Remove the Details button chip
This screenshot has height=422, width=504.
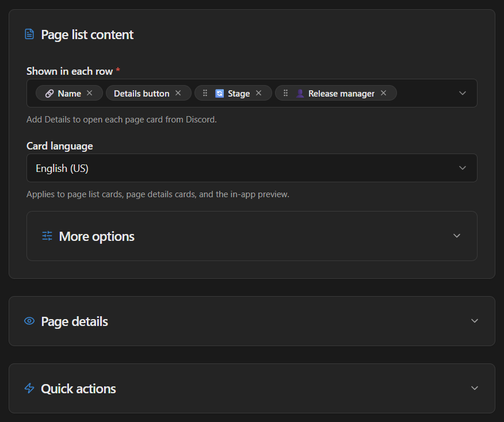tap(178, 93)
